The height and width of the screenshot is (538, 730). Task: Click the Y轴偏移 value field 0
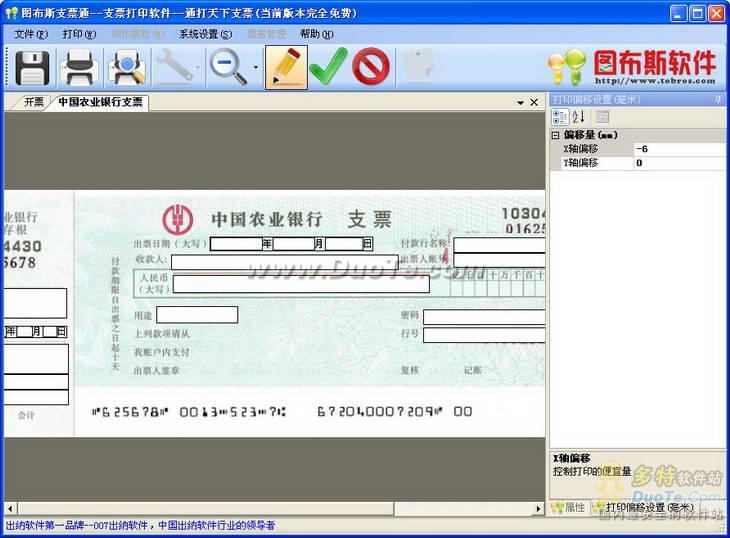tap(680, 162)
